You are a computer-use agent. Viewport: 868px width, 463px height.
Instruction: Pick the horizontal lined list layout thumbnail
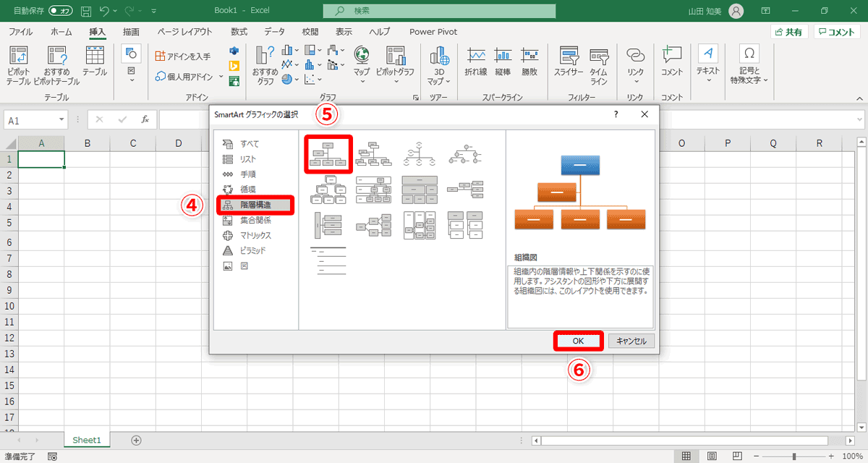(328, 260)
